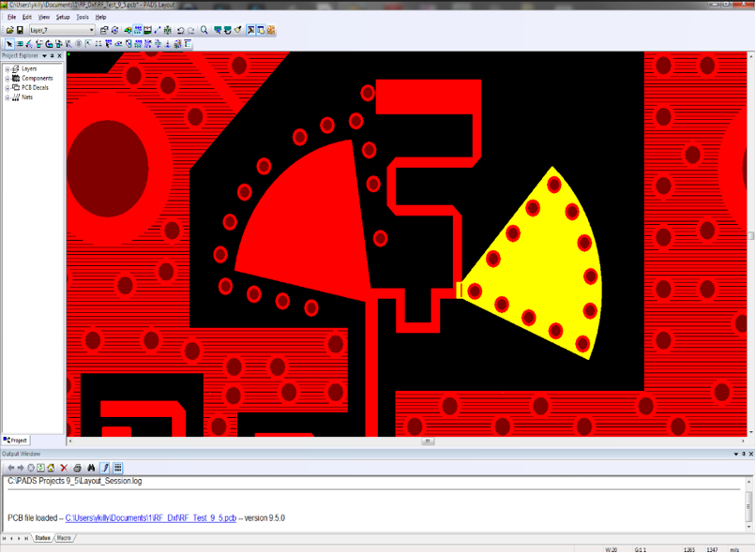Viewport: 756px width, 553px height.
Task: Click the Redo arrow icon
Action: pyautogui.click(x=191, y=30)
